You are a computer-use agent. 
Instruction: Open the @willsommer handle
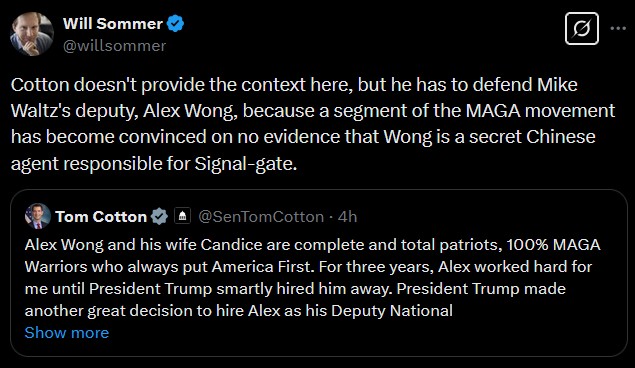point(115,46)
